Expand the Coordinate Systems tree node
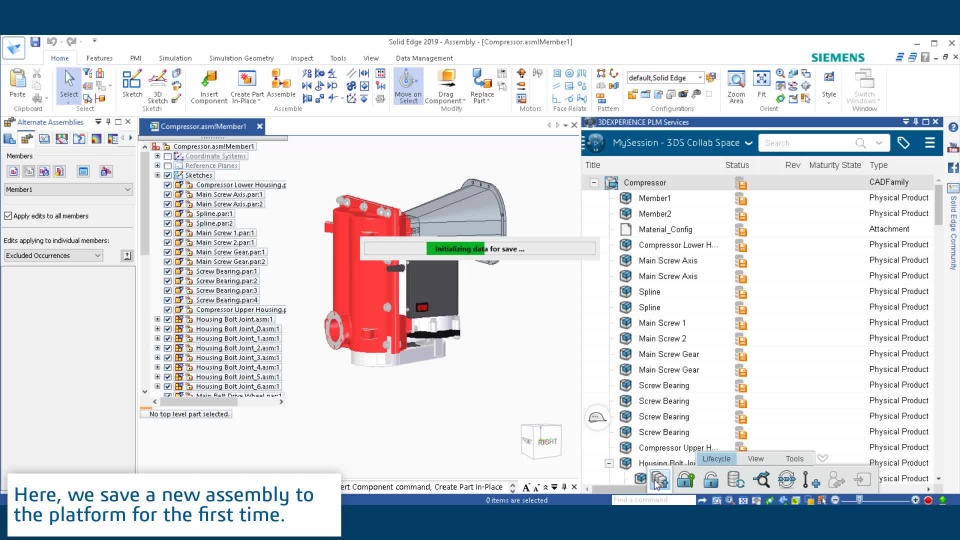Screen dimensions: 960x540 click(x=157, y=156)
